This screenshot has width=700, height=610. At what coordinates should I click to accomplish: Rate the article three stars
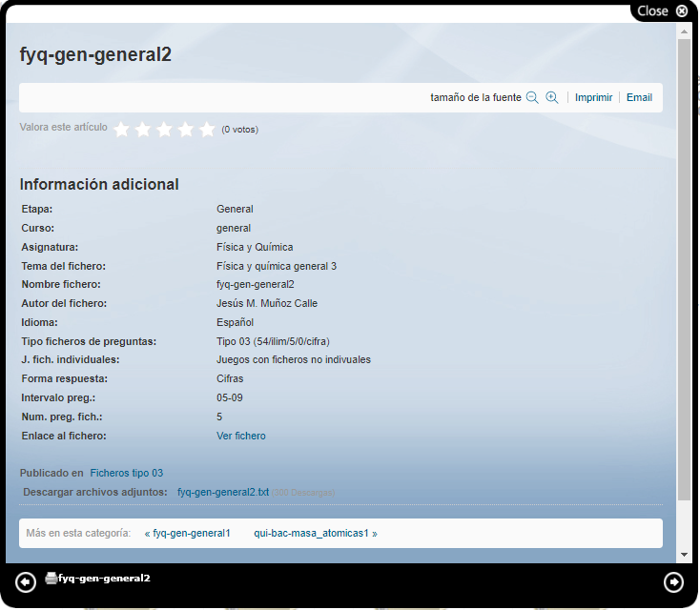click(x=164, y=130)
